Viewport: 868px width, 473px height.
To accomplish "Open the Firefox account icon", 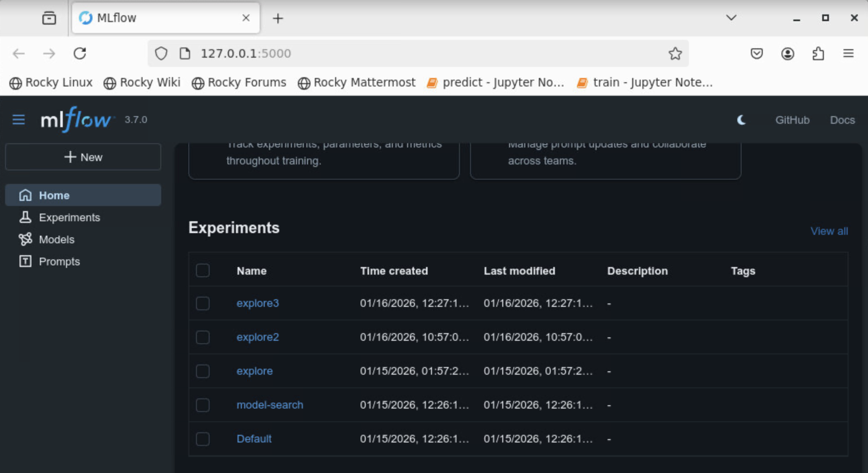I will click(x=787, y=53).
